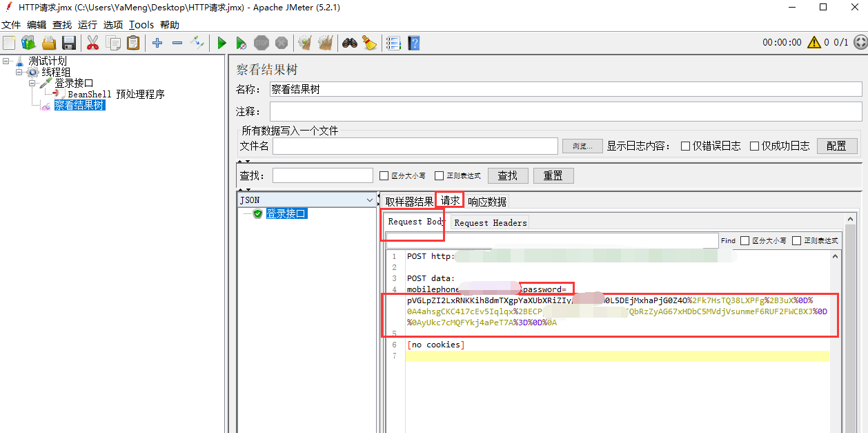The height and width of the screenshot is (433, 868).
Task: Click into the 名称 input field
Action: click(x=566, y=89)
